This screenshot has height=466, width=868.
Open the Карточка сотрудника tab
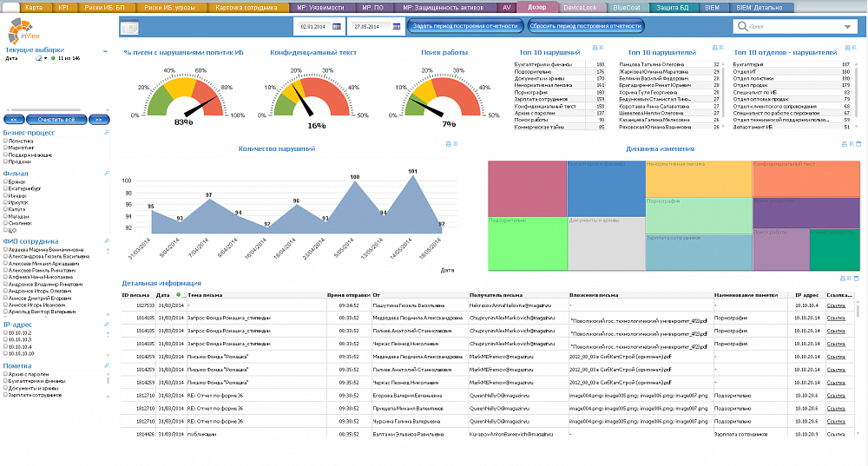pos(247,8)
